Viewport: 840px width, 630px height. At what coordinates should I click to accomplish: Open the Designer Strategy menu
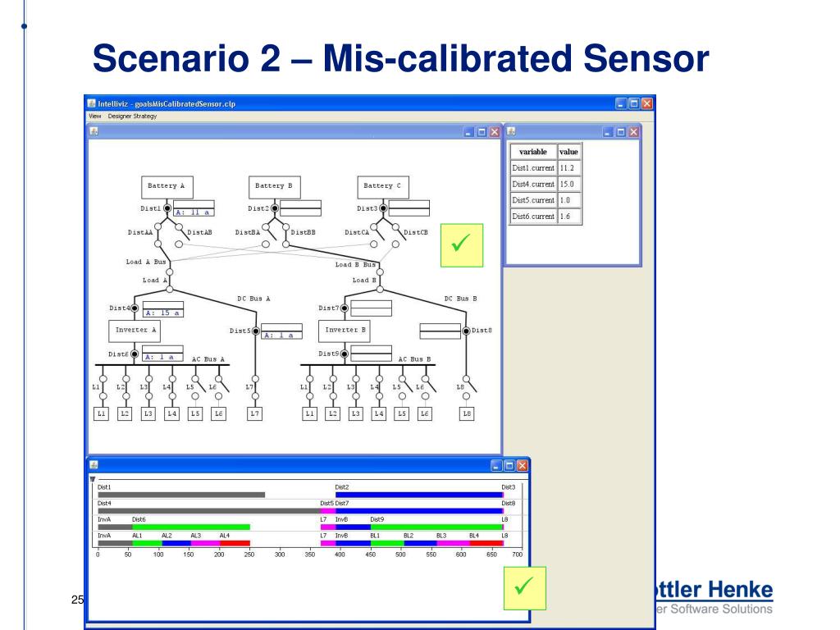132,116
